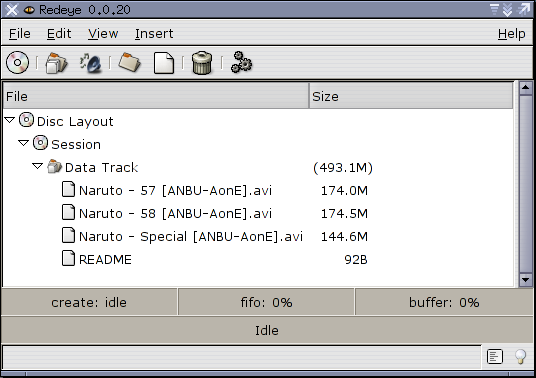
Task: Click the open folder toolbar icon
Action: point(129,62)
